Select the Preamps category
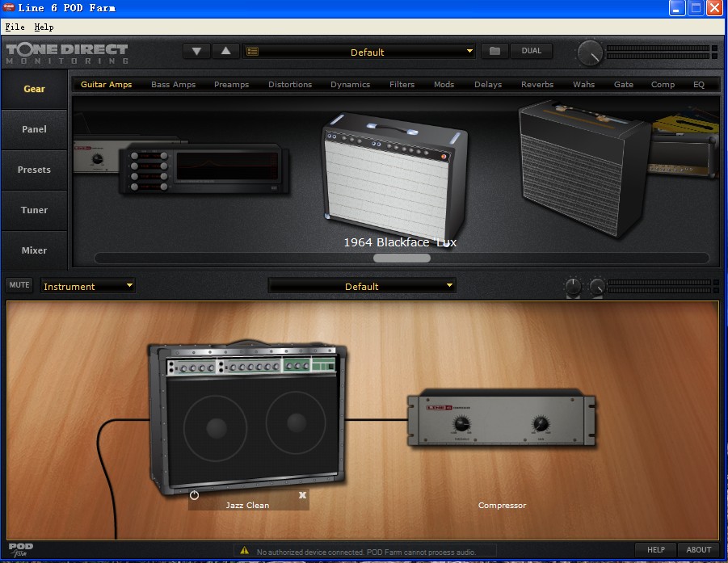The image size is (728, 563). [231, 85]
